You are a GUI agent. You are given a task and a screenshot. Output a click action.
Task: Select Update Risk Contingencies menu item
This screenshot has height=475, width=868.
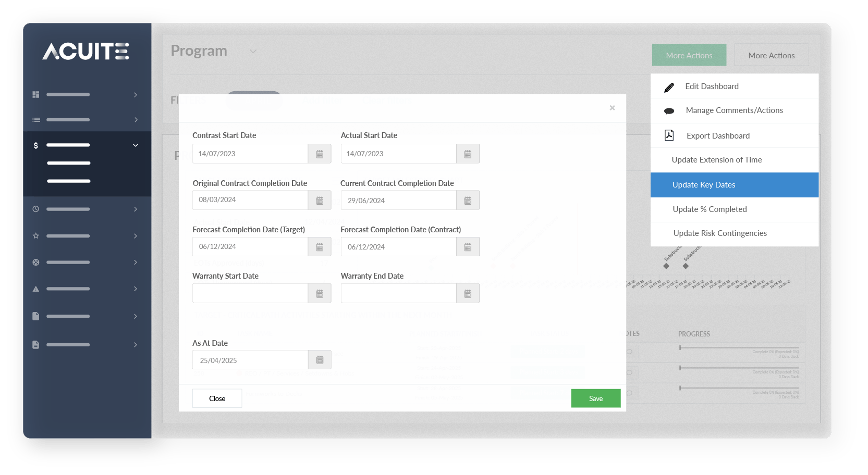pyautogui.click(x=735, y=234)
